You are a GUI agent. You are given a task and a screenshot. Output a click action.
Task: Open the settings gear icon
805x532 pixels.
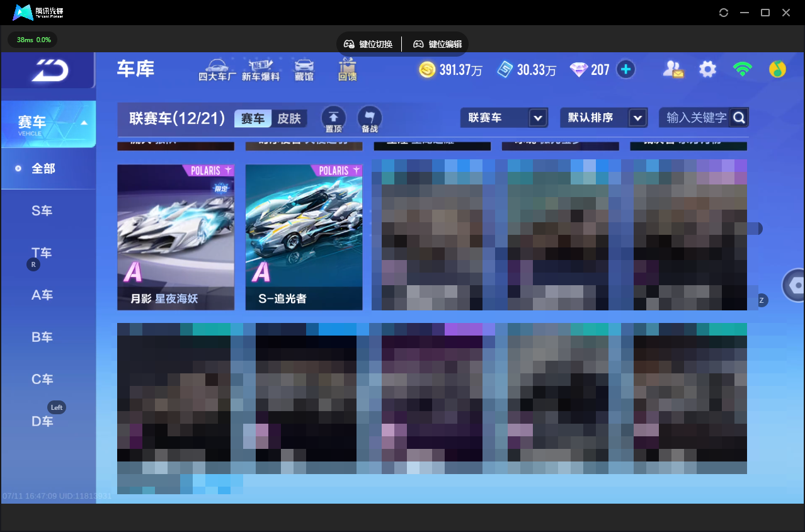[x=708, y=69]
